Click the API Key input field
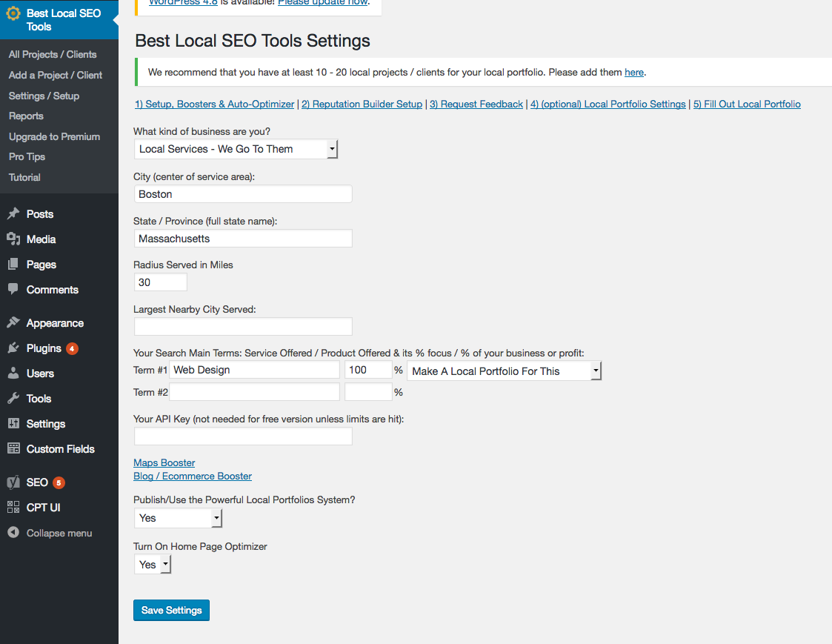This screenshot has width=832, height=644. [243, 436]
